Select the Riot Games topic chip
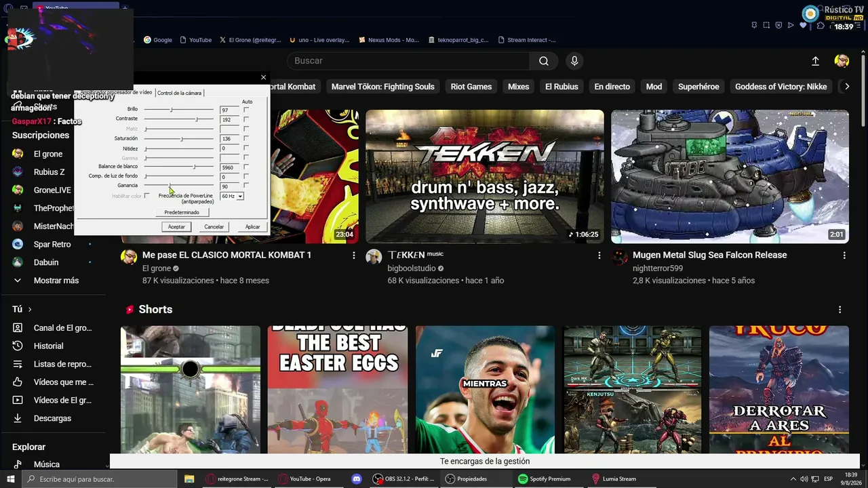Screen dimensions: 868x488 point(471,87)
